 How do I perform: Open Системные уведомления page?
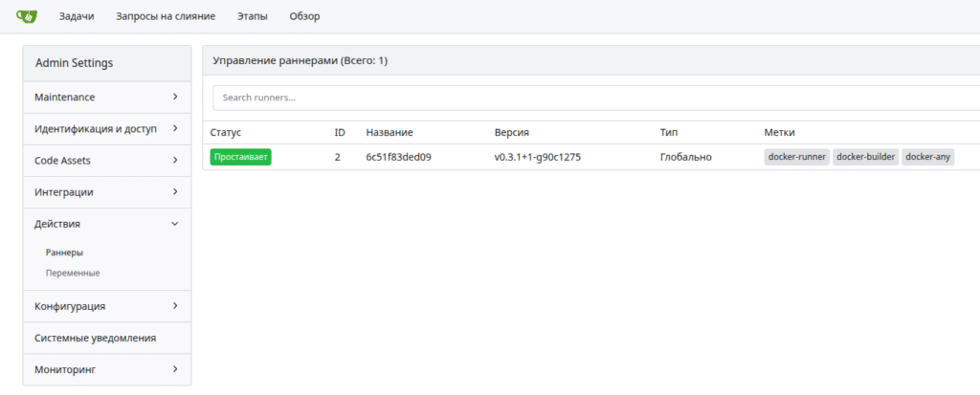[95, 338]
